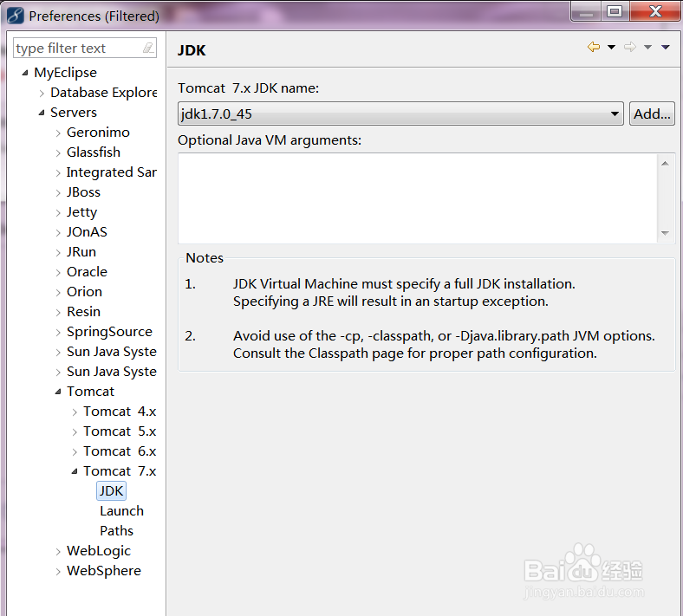Select the WebLogic tree item
Viewport: 683px width, 616px height.
(x=99, y=551)
